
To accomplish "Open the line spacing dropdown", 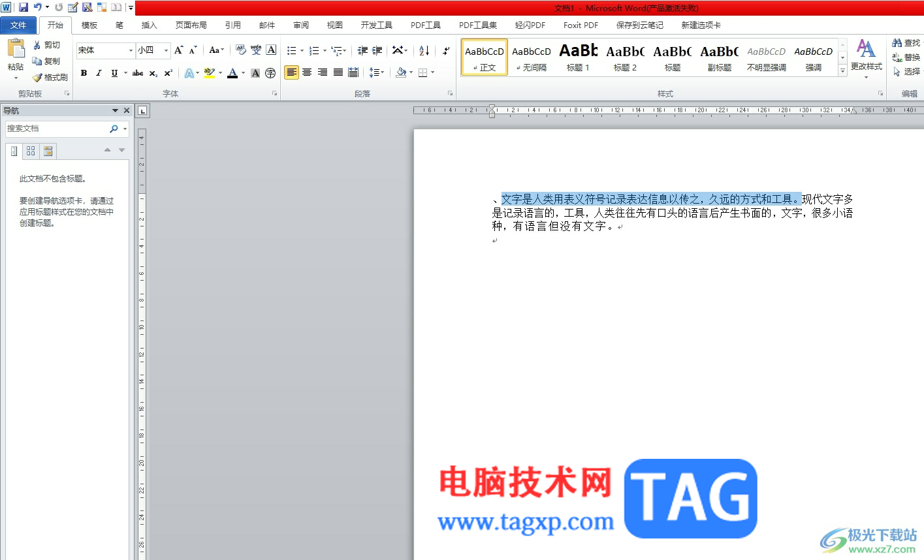I will point(377,72).
